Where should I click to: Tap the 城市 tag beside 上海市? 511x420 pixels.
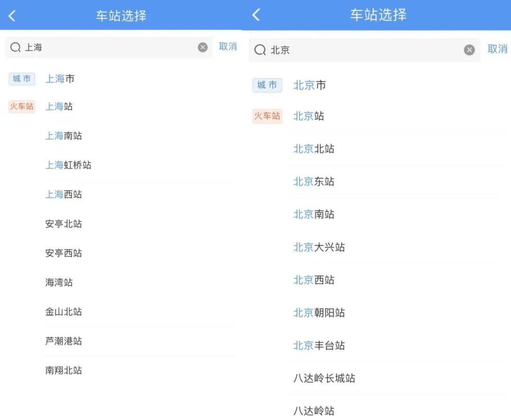(22, 79)
